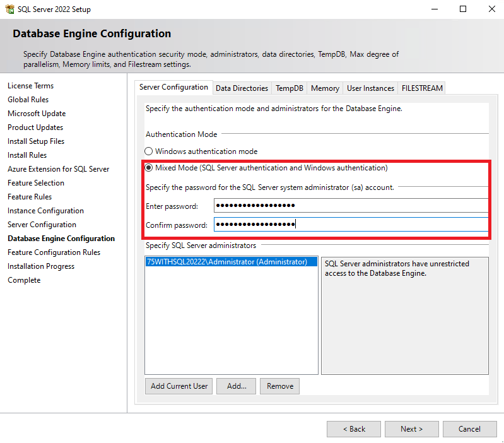Click the Add... button
This screenshot has height=443, width=504.
click(237, 386)
